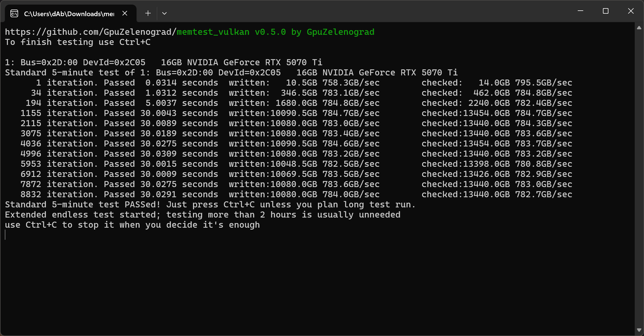The image size is (644, 336).
Task: Click the 'To finish testing use Ctrl+C' line
Action: click(77, 42)
